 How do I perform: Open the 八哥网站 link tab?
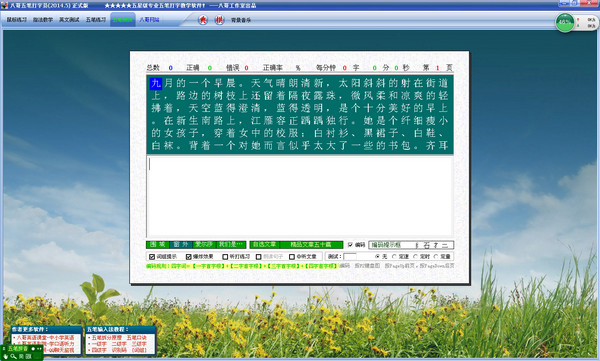click(149, 20)
